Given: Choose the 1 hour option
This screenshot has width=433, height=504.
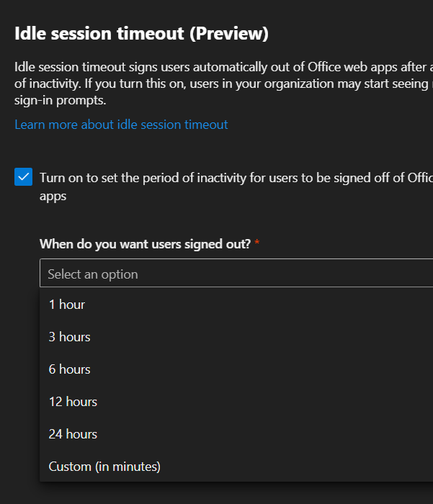Looking at the screenshot, I should (x=67, y=305).
